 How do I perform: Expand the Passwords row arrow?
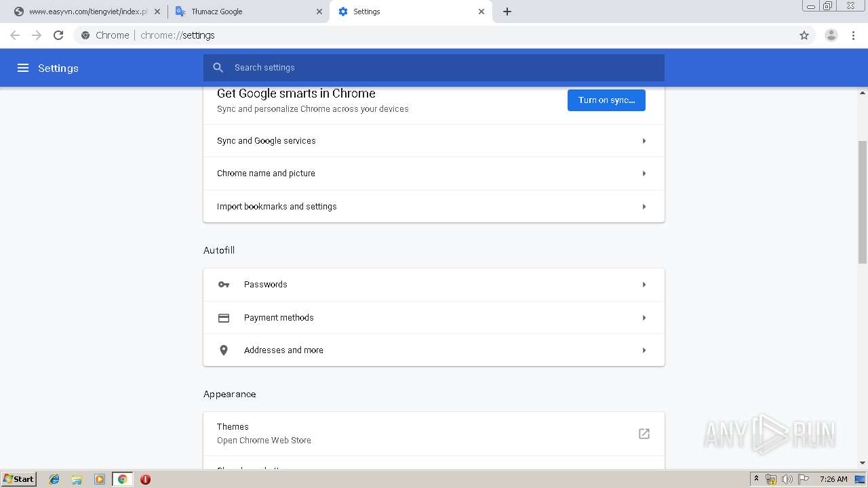[644, 285]
